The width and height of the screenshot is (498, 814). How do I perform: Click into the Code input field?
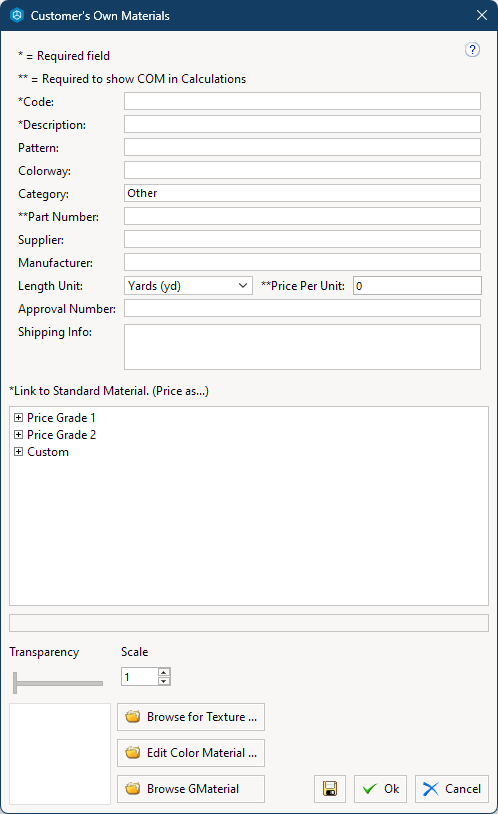tap(302, 101)
